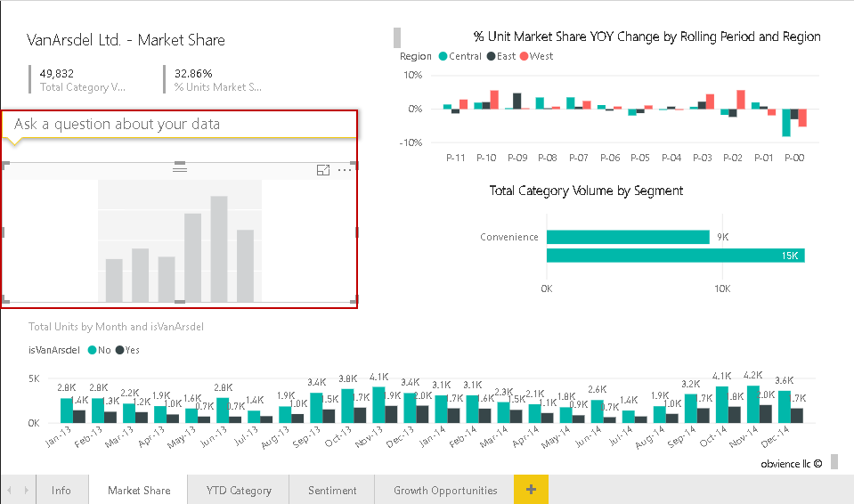Click the placeholder bar chart thumbnail

pyautogui.click(x=179, y=241)
